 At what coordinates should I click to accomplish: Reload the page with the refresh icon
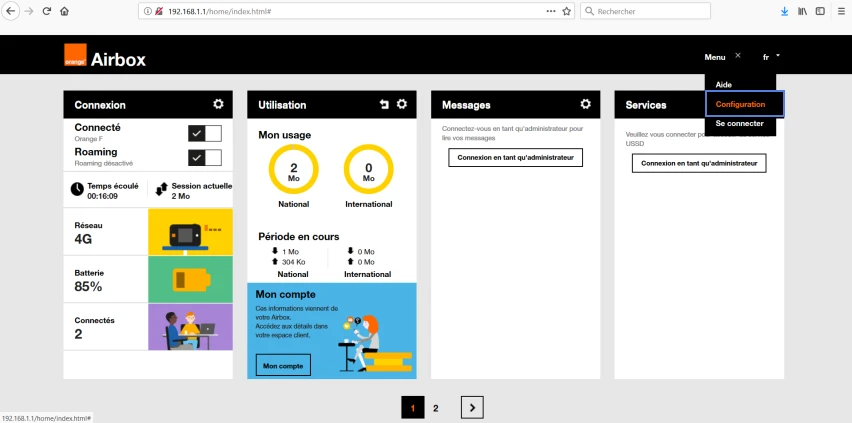click(47, 11)
